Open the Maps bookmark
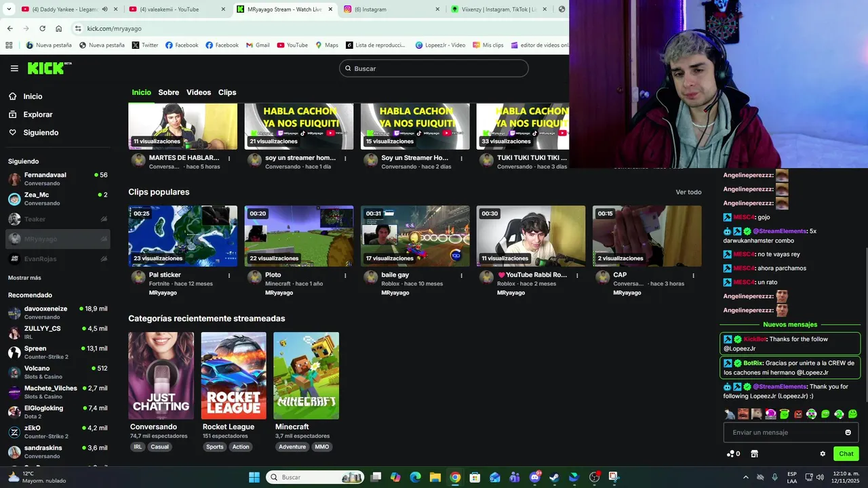The image size is (868, 488). pyautogui.click(x=327, y=45)
